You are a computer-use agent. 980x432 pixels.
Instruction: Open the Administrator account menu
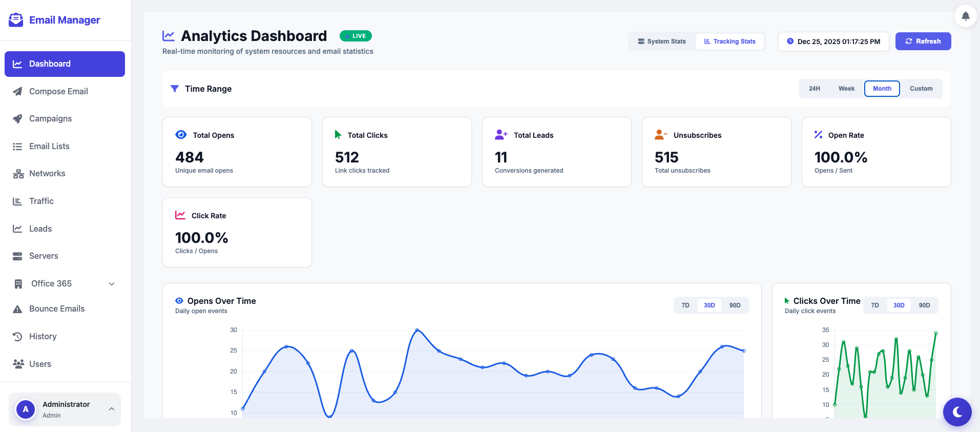click(x=65, y=409)
